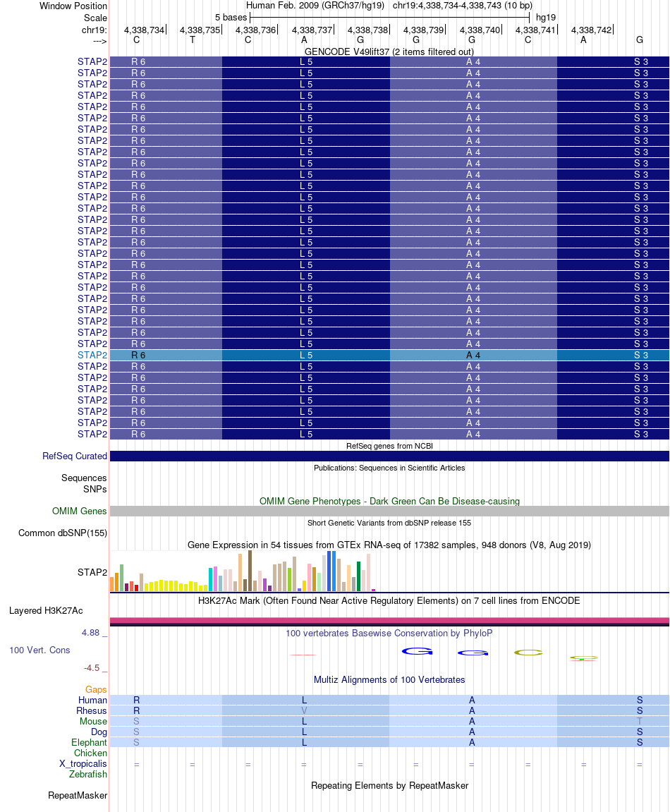
Task: Click the 4,338,734 coordinate in the ruler
Action: pyautogui.click(x=144, y=30)
